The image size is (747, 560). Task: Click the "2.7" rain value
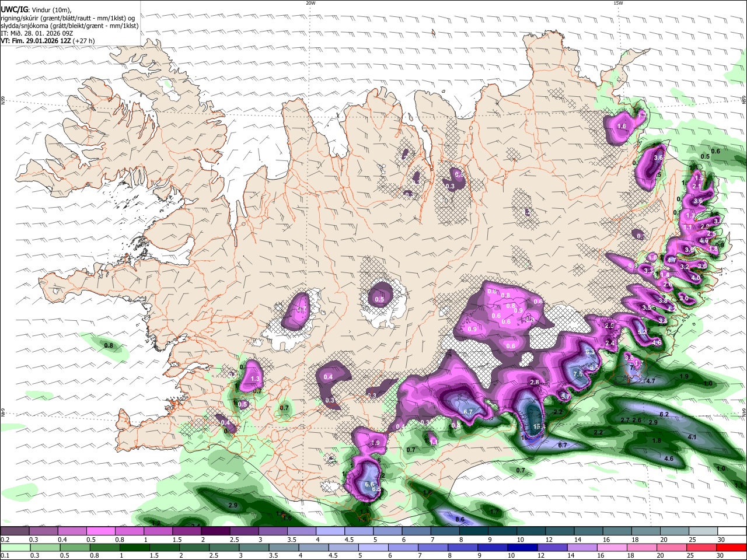tap(625, 421)
